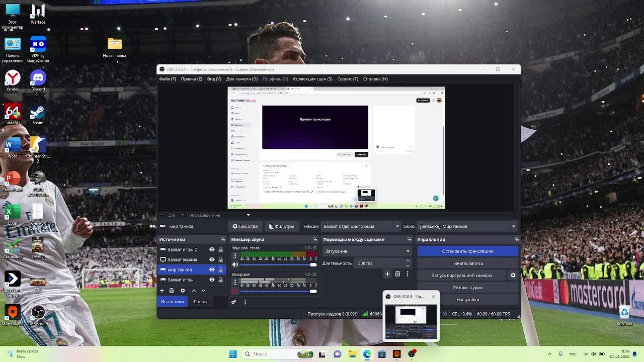Pop out the Управление dock
Screen dimensions: 644x362
[517, 239]
